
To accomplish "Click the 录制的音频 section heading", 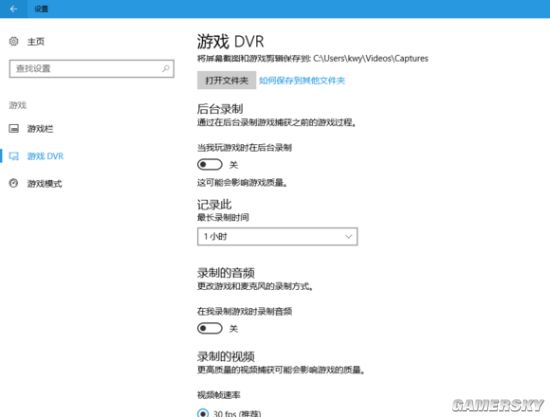I will pos(226,273).
